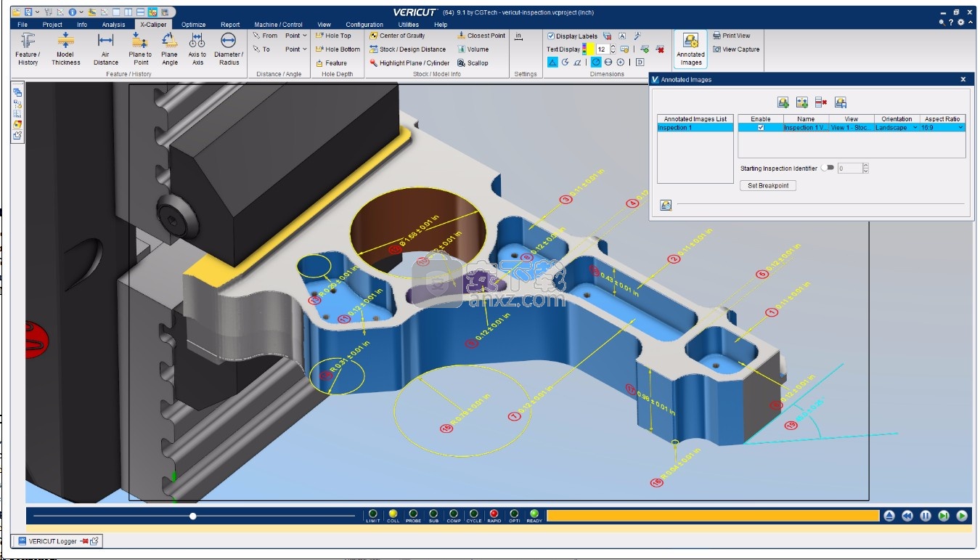Viewport: 980px width, 560px height.
Task: Open the Configuration tab
Action: coord(364,25)
